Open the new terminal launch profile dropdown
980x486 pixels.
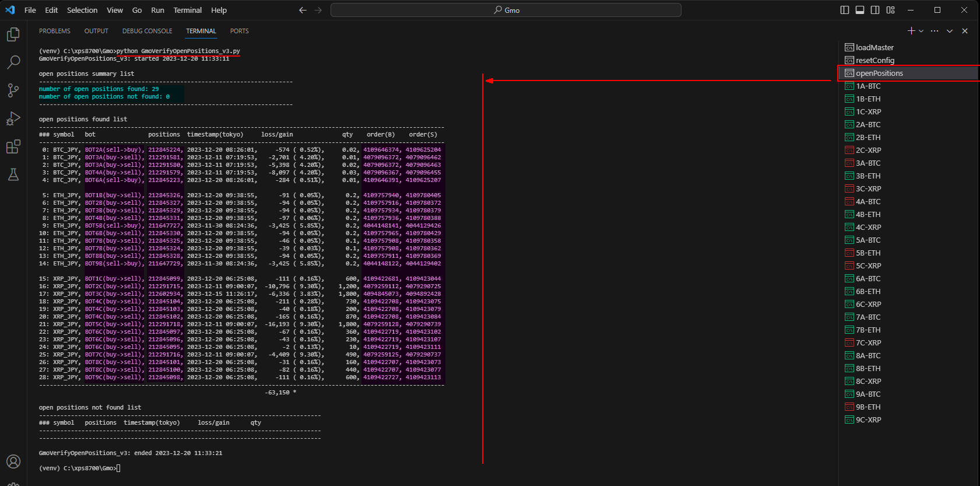click(921, 31)
